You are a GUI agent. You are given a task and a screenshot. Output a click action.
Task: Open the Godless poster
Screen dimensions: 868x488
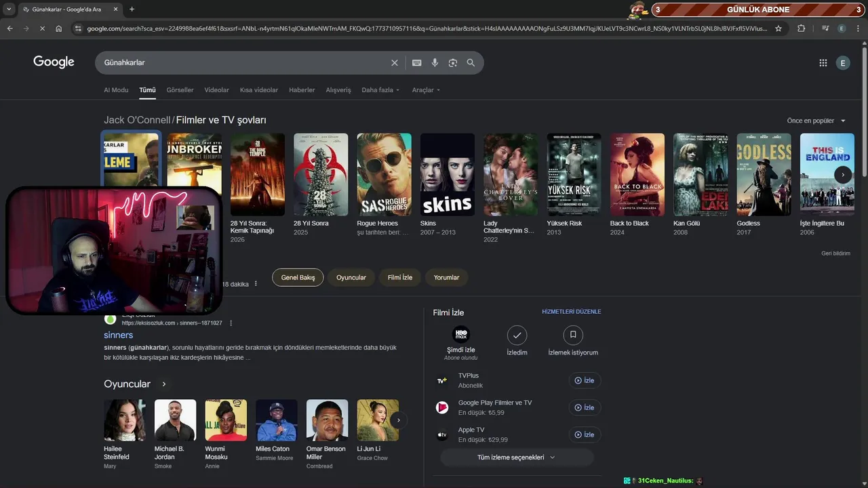tap(764, 174)
